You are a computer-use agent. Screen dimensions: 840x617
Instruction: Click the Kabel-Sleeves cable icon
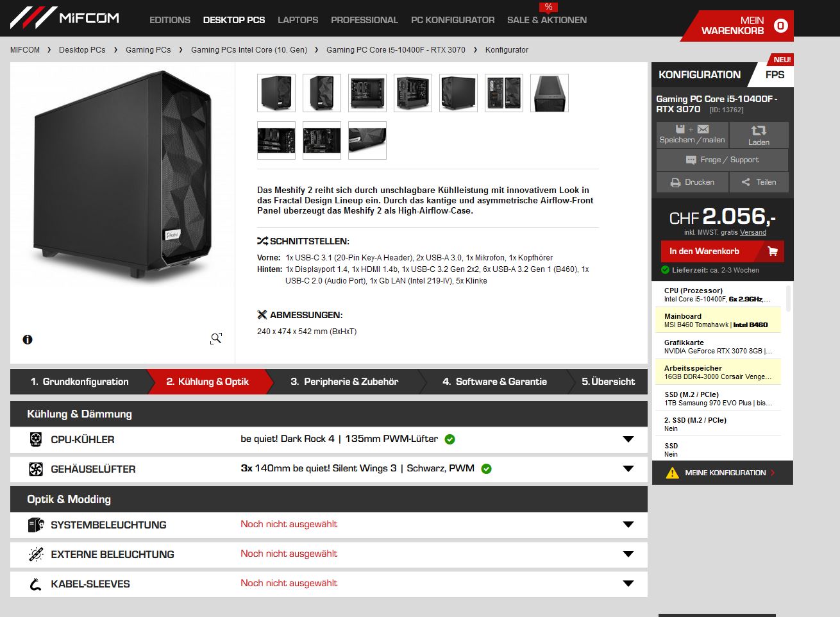[36, 584]
